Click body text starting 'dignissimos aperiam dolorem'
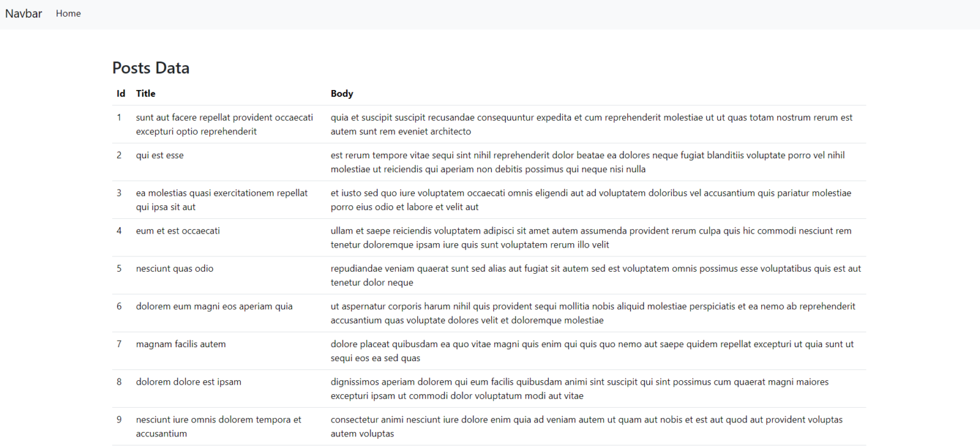The height and width of the screenshot is (446, 980). tap(579, 389)
